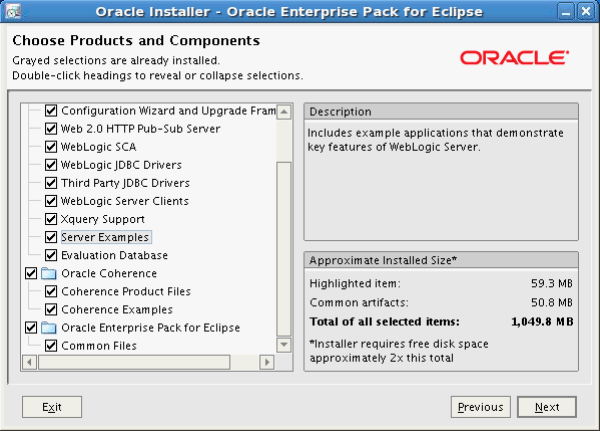Viewport: 600px width, 431px height.
Task: Uncheck WebLogic Server Clients checkbox
Action: click(x=51, y=201)
